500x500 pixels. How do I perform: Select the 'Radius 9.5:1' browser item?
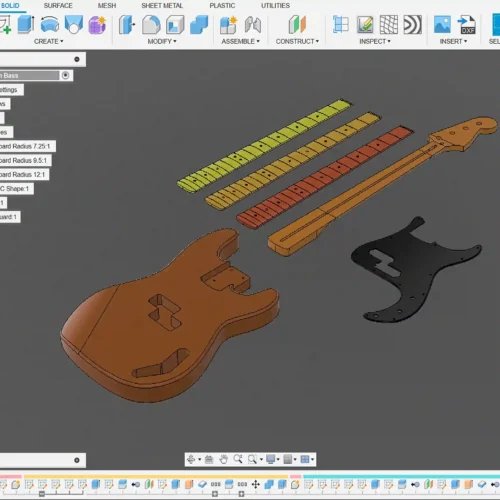26,160
